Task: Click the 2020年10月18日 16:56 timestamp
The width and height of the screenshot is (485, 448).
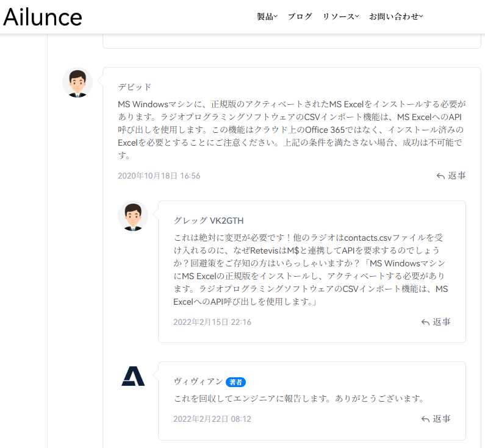Action: click(159, 176)
